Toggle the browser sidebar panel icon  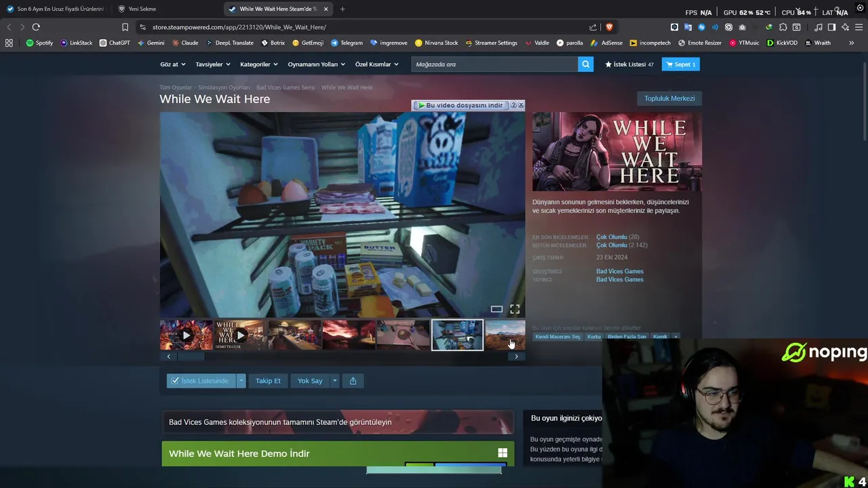pos(831,27)
